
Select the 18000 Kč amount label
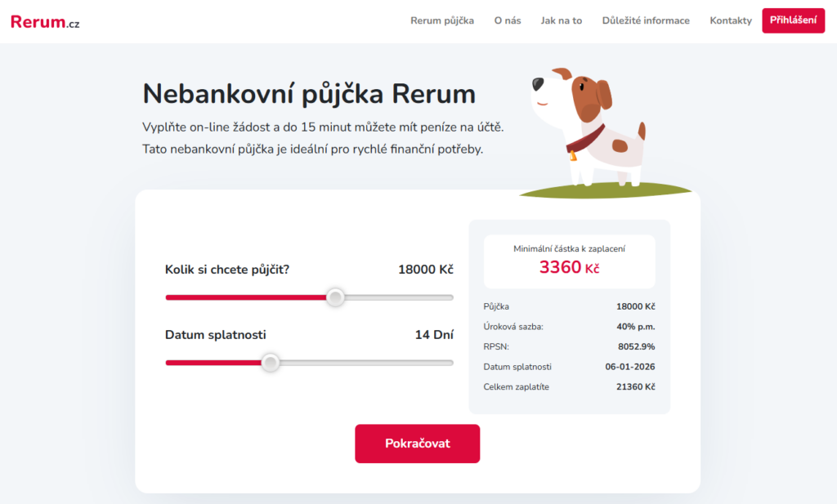[425, 269]
